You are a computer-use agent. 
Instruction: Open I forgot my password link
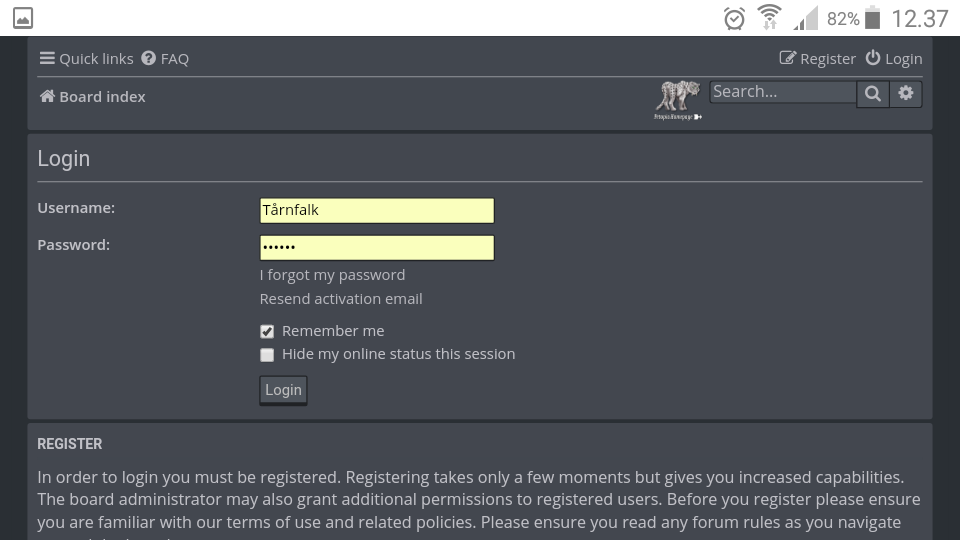(332, 275)
